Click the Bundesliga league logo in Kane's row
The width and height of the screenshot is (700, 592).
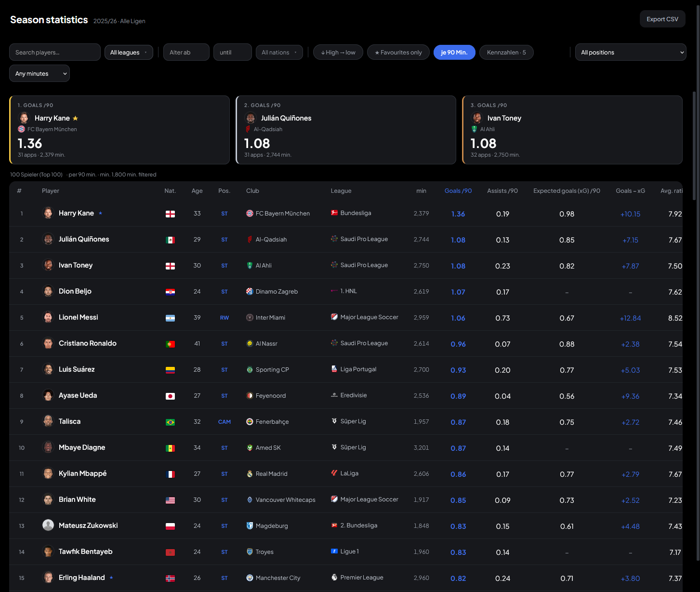334,213
